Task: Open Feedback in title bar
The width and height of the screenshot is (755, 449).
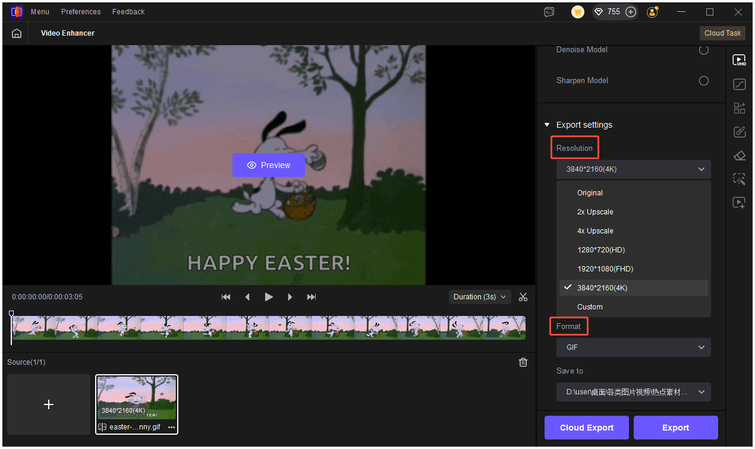Action: [129, 12]
